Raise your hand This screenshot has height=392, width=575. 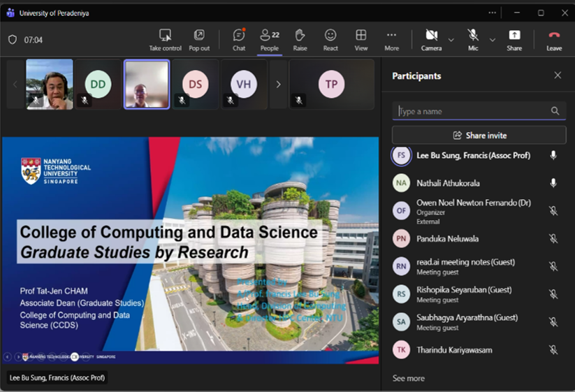300,40
